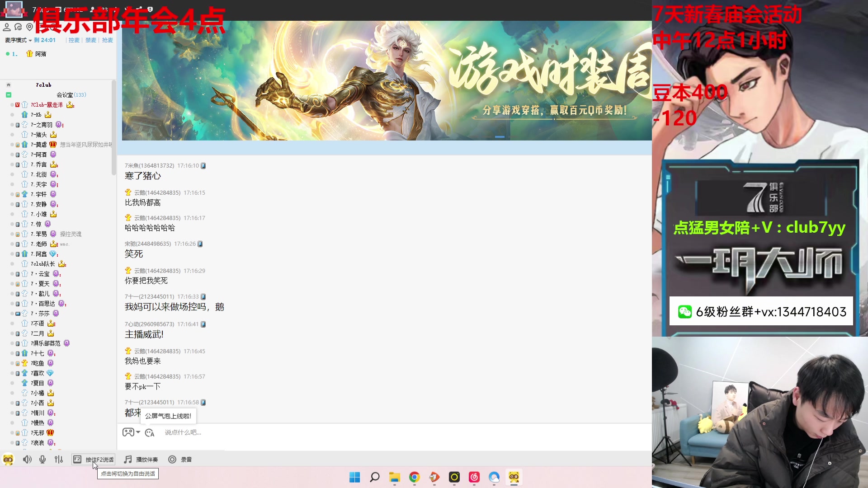The width and height of the screenshot is (868, 488).
Task: Open taskbar Search icon
Action: coord(375,477)
